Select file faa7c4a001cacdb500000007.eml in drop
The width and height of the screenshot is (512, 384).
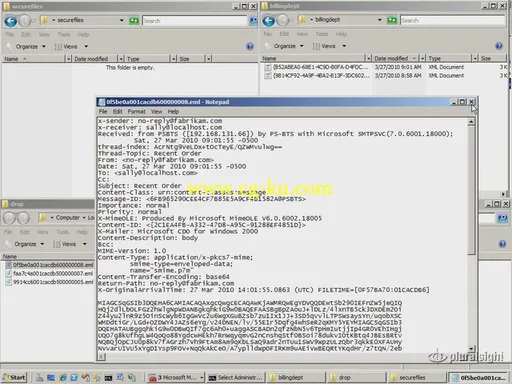point(50,274)
